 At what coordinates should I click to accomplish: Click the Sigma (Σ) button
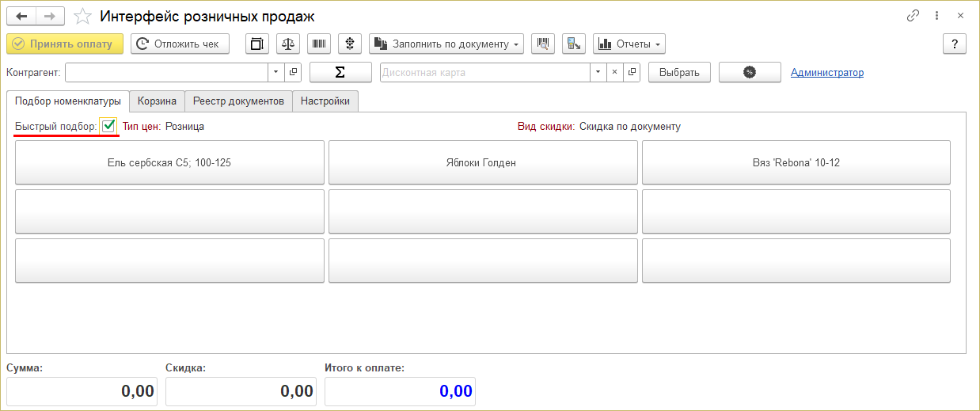340,72
